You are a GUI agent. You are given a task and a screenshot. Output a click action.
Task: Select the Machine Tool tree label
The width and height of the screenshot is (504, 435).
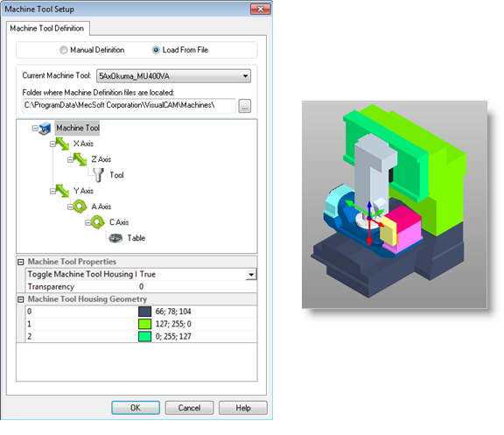click(78, 128)
